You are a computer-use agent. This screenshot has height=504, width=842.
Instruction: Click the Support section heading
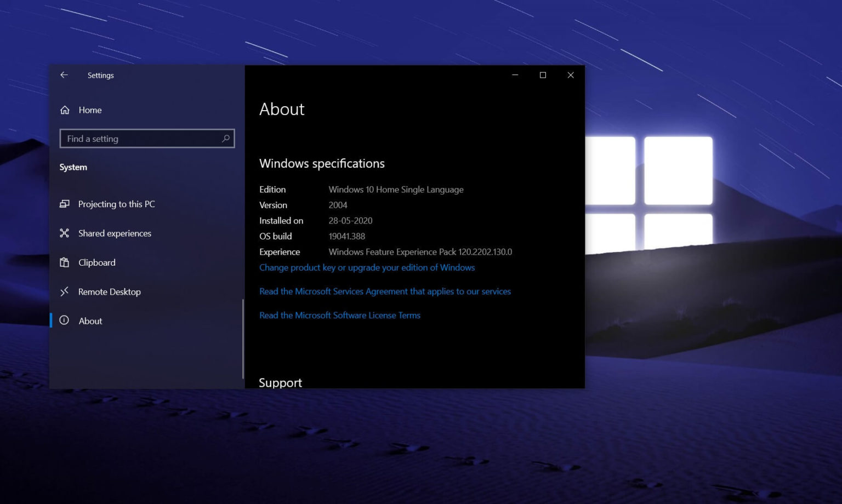[x=280, y=382]
